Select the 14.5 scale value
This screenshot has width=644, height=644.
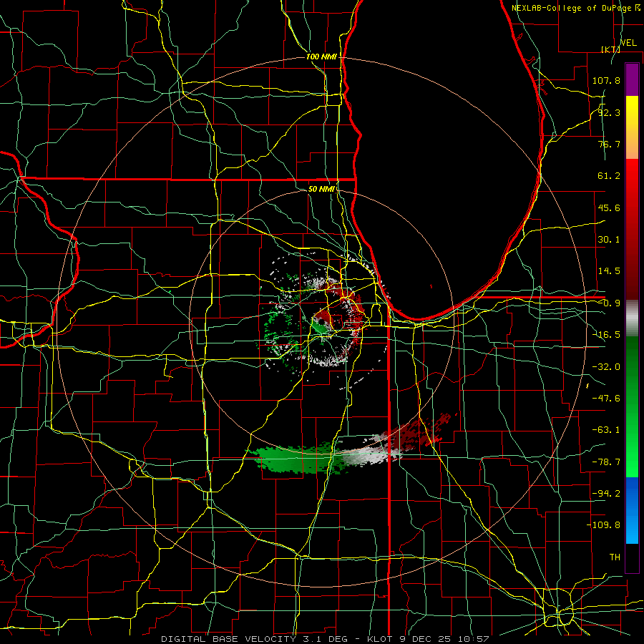click(609, 271)
